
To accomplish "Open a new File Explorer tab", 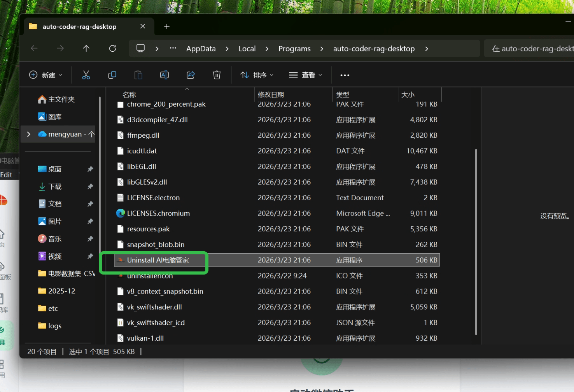I will pos(167,26).
